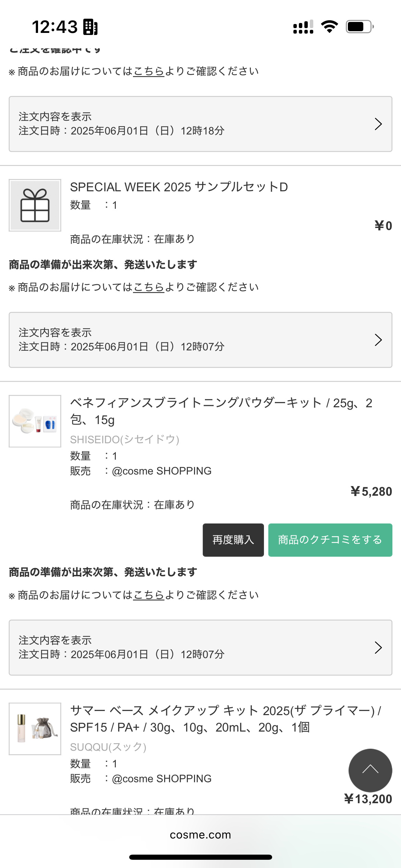This screenshot has height=868, width=401.
Task: Tap the scroll-to-top arrow button
Action: pyautogui.click(x=370, y=770)
